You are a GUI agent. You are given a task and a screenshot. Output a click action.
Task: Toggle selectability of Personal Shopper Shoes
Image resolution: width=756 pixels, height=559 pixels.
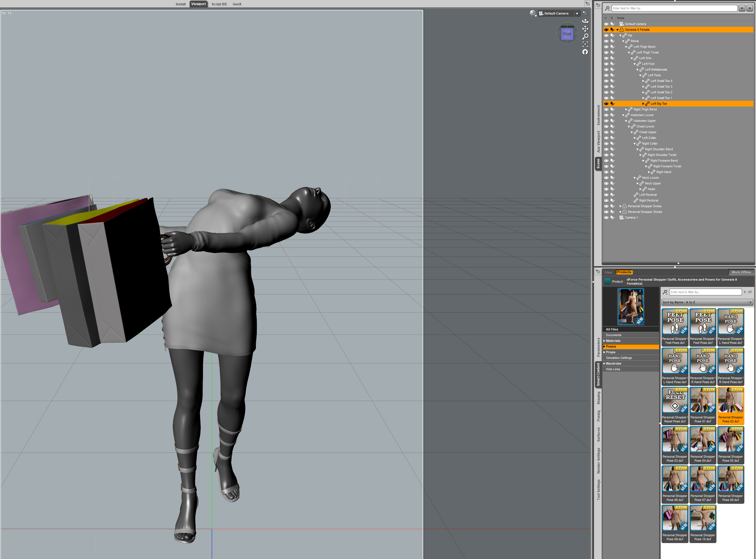coord(613,212)
